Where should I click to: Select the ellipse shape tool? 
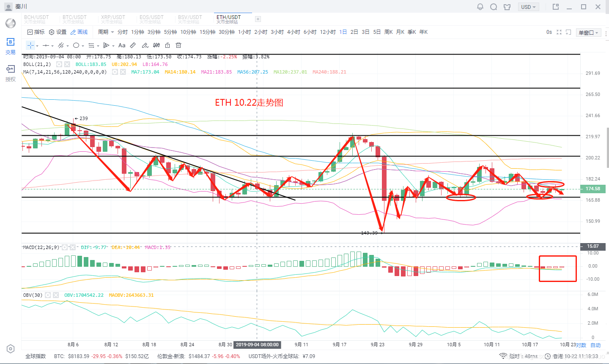coord(76,45)
